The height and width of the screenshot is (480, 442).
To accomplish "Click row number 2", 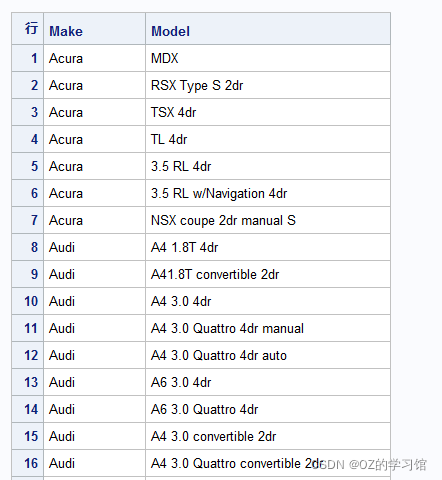I will (27, 85).
